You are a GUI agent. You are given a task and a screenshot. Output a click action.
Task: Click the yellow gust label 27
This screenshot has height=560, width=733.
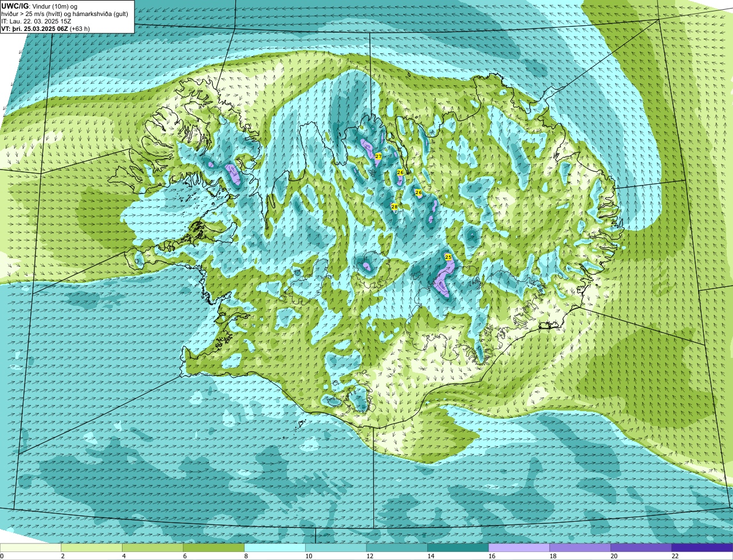click(x=379, y=156)
